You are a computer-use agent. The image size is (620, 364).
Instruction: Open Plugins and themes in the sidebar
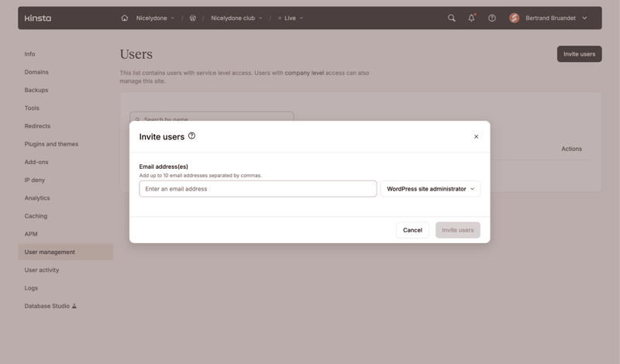51,144
